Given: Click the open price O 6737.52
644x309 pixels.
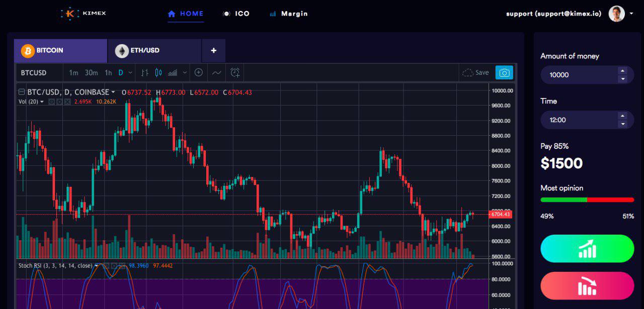Looking at the screenshot, I should pos(136,92).
